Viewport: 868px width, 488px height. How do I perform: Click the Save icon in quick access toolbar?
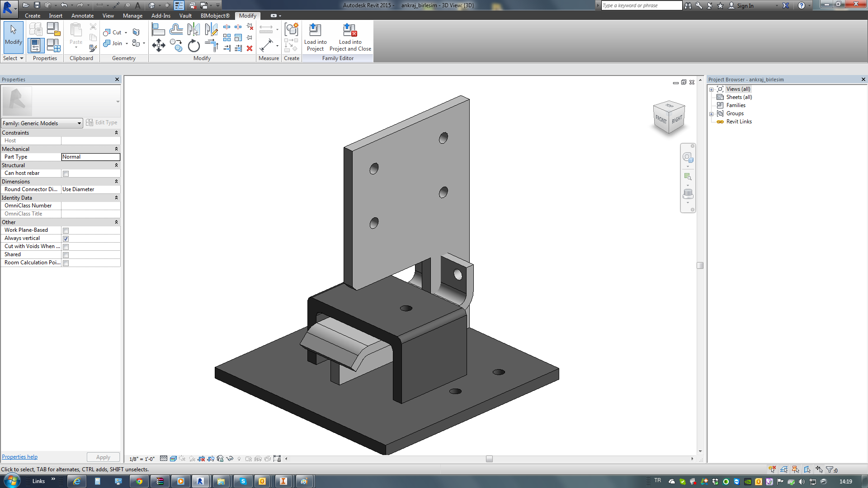[x=37, y=5]
